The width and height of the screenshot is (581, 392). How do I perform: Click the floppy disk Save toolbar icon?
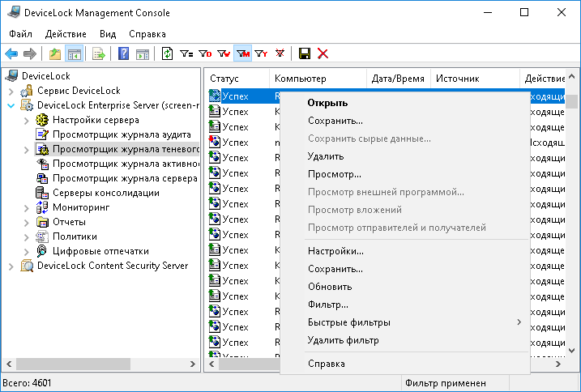point(305,53)
